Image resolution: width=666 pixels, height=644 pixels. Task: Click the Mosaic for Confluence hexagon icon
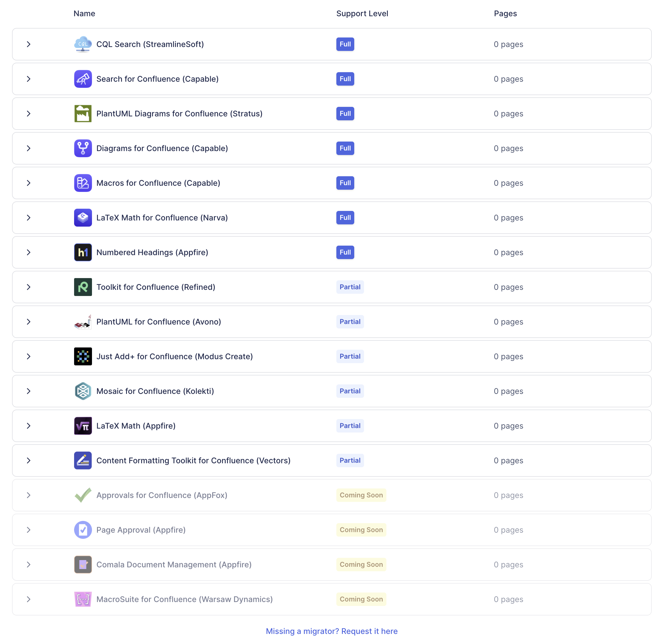83,391
